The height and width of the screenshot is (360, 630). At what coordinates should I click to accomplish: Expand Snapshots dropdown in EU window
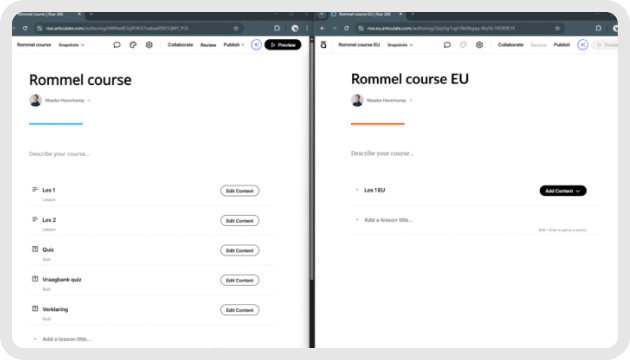click(x=400, y=45)
